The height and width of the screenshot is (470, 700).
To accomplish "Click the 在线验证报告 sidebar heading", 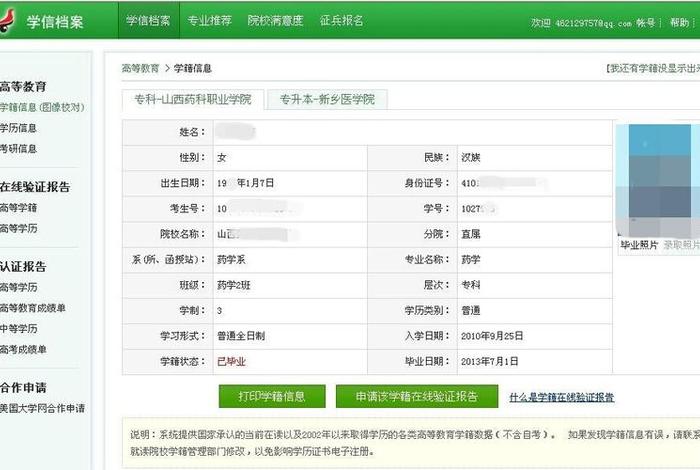I will [35, 187].
